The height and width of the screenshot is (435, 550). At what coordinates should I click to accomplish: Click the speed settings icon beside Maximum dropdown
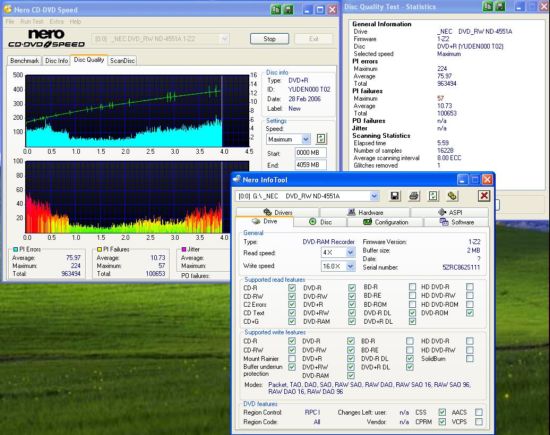coord(321,139)
